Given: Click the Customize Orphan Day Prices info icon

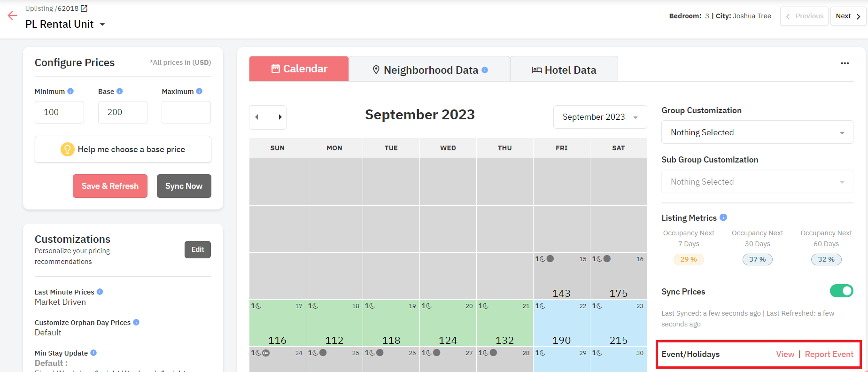Looking at the screenshot, I should coord(136,322).
